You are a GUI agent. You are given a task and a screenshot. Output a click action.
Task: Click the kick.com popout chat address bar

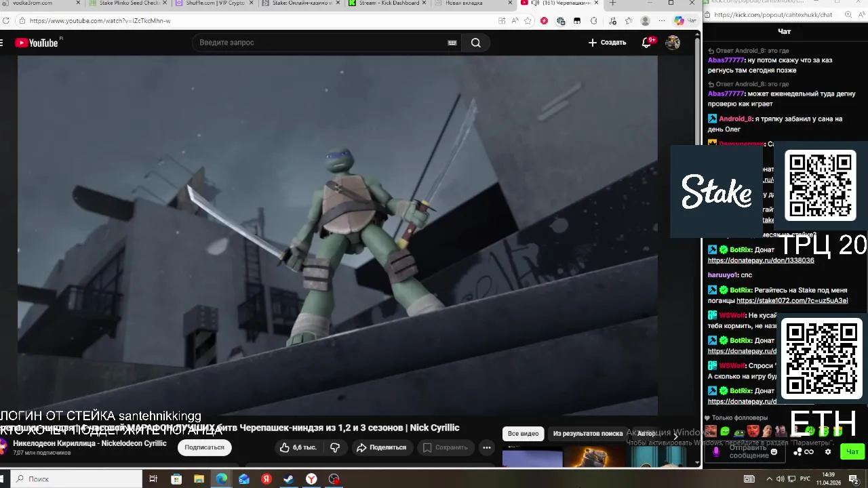point(773,14)
